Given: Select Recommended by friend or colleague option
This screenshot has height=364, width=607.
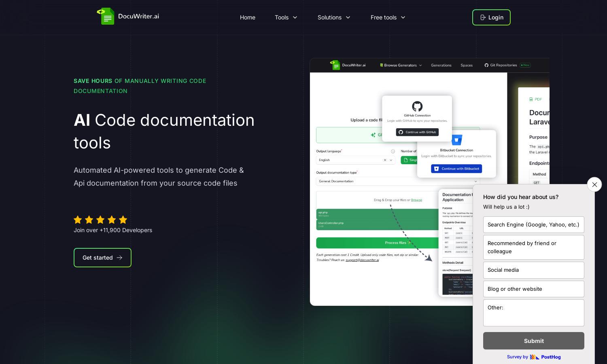Looking at the screenshot, I should pyautogui.click(x=534, y=247).
